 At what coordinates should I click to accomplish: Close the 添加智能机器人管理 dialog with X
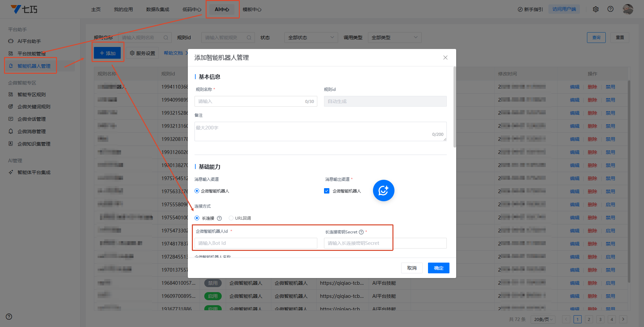click(x=445, y=58)
